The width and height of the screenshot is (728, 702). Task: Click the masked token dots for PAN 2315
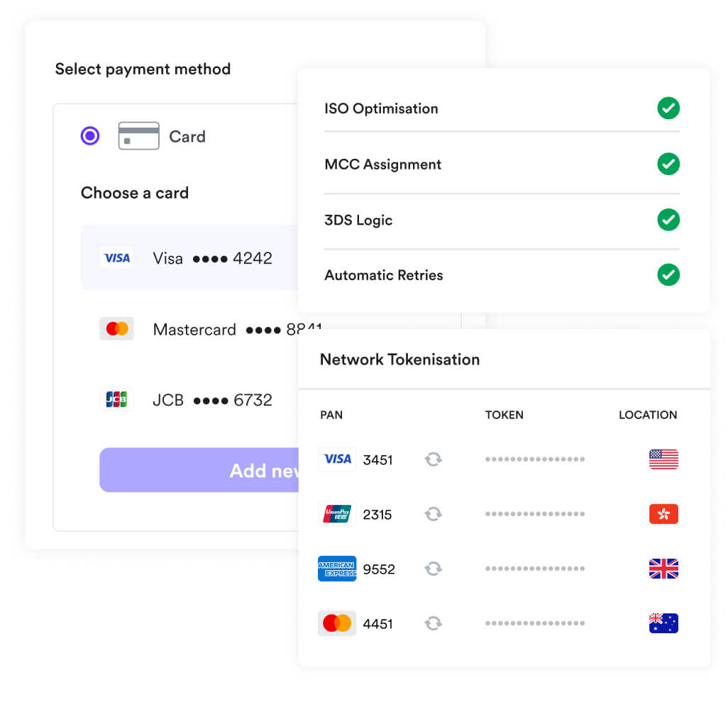click(x=534, y=513)
